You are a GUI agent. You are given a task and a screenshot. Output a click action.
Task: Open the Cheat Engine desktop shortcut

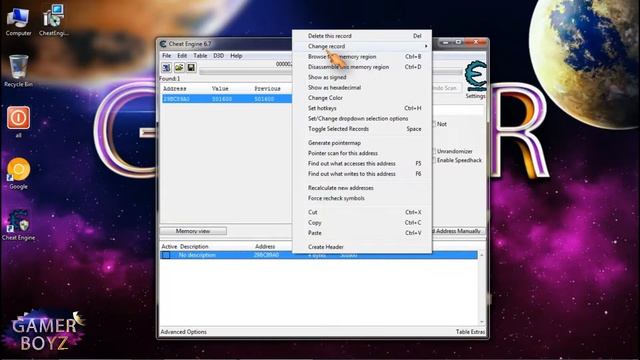18,224
